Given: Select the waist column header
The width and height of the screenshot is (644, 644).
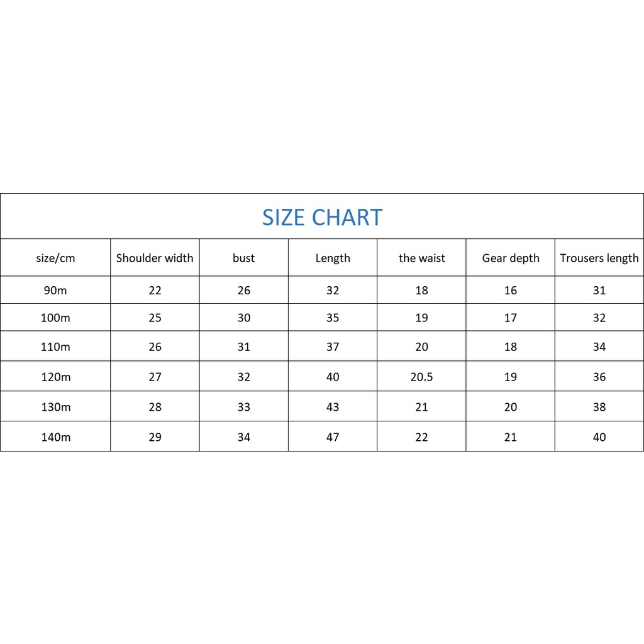Looking at the screenshot, I should pos(421,258).
